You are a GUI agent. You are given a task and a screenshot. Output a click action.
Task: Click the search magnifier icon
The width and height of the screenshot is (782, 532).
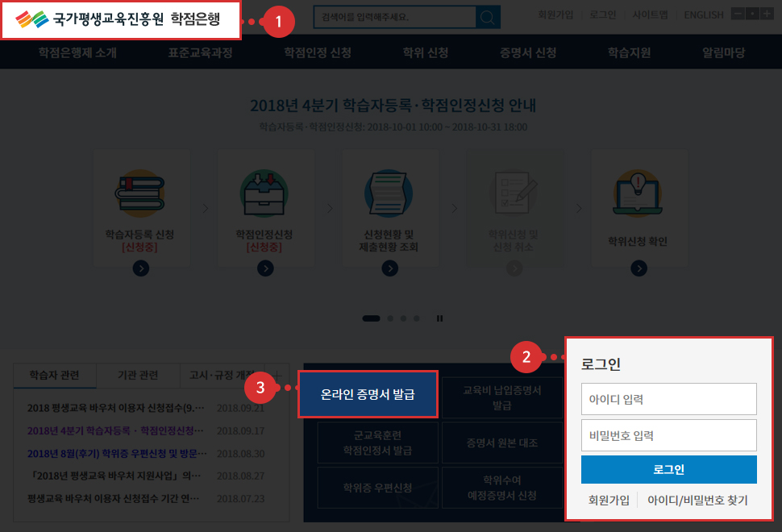489,16
